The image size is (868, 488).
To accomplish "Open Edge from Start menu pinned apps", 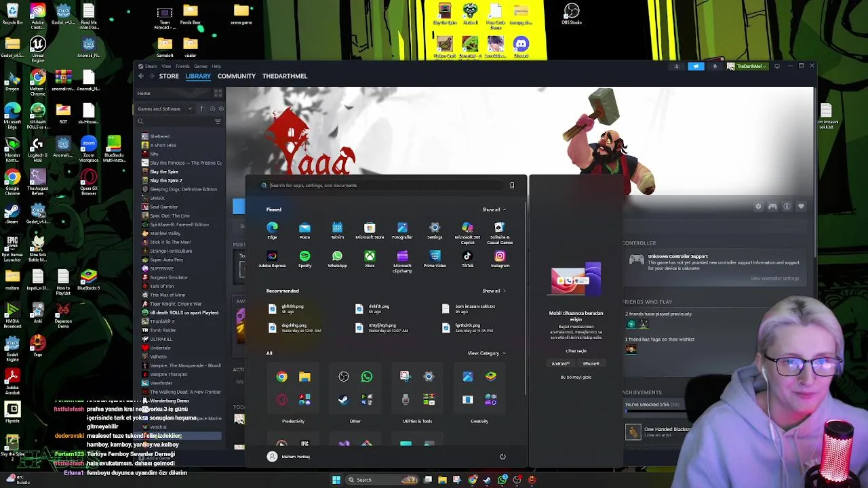I will (x=272, y=230).
